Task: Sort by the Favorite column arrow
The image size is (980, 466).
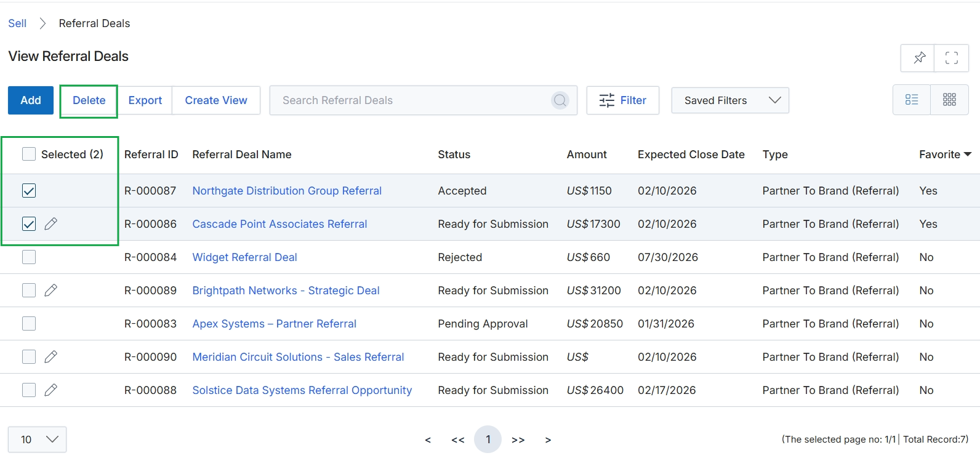Action: click(x=968, y=155)
